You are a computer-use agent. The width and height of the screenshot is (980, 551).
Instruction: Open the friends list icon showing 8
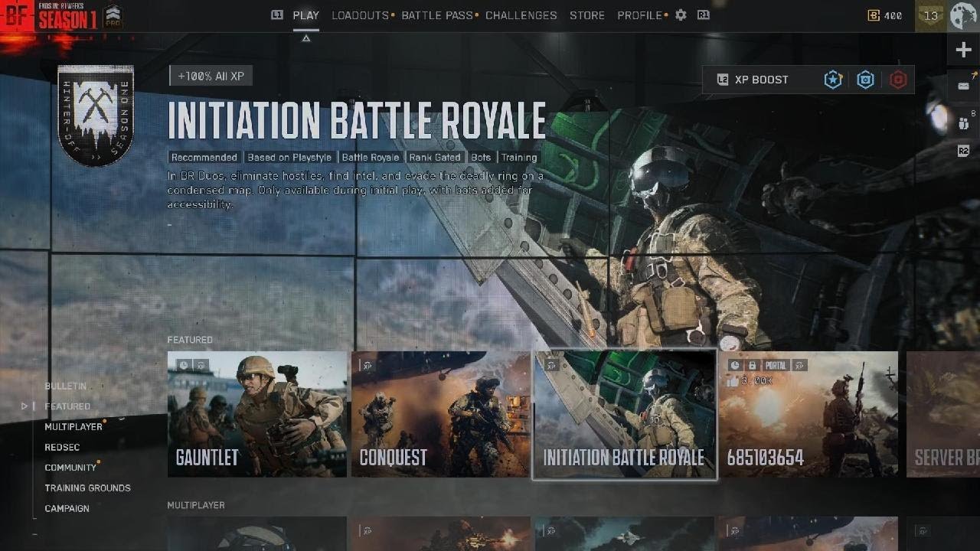click(963, 123)
